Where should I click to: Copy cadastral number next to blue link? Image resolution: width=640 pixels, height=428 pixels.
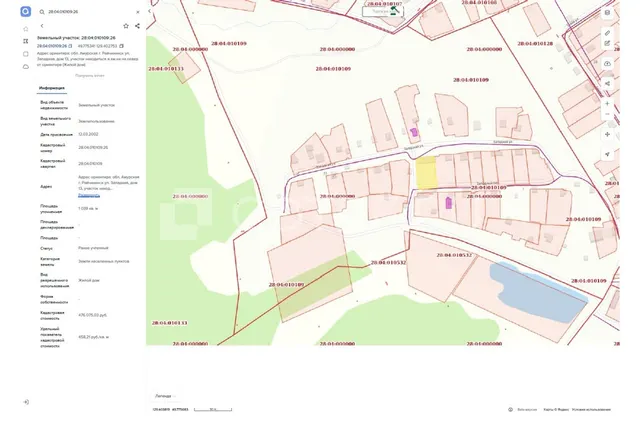(x=70, y=46)
